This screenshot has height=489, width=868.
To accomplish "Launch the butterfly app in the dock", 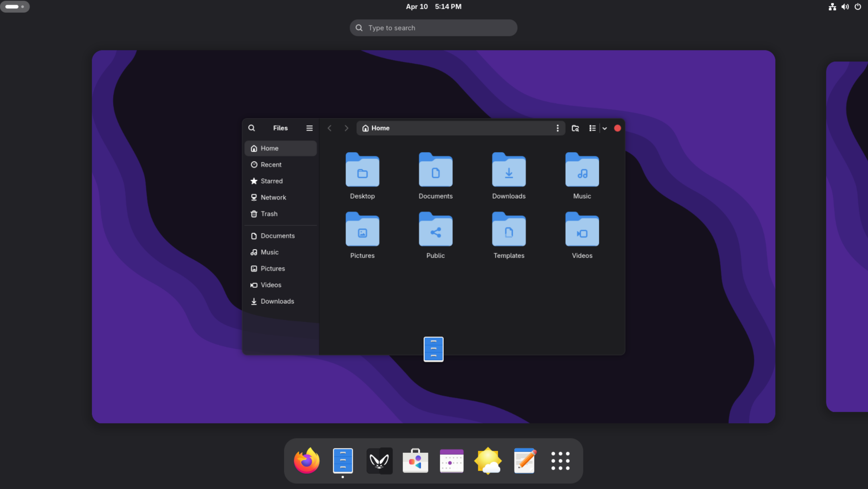I will point(379,460).
